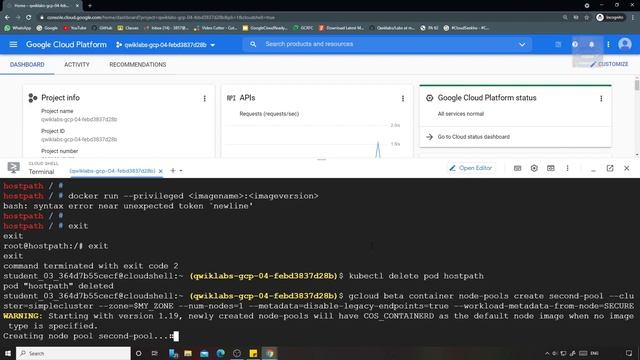Go back in the browser
Viewport: 640px width, 360px height.
click(7, 18)
